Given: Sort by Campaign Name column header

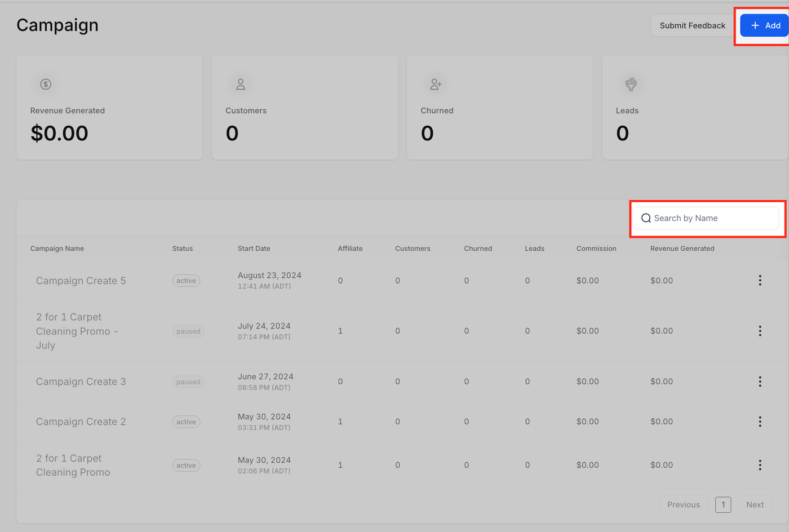Looking at the screenshot, I should [x=57, y=249].
